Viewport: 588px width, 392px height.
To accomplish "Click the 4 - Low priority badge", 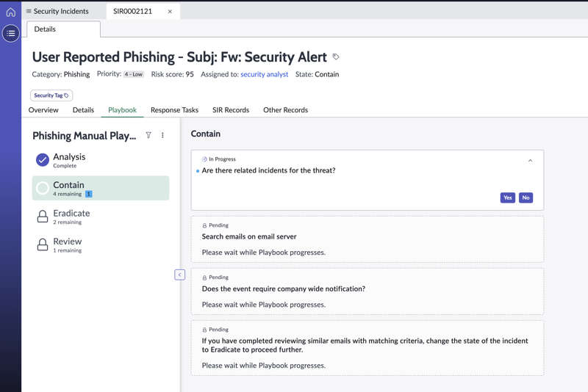I will pyautogui.click(x=134, y=74).
